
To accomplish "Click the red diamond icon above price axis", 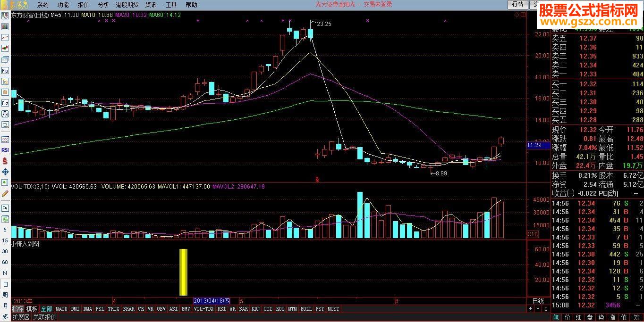I will coord(517,15).
